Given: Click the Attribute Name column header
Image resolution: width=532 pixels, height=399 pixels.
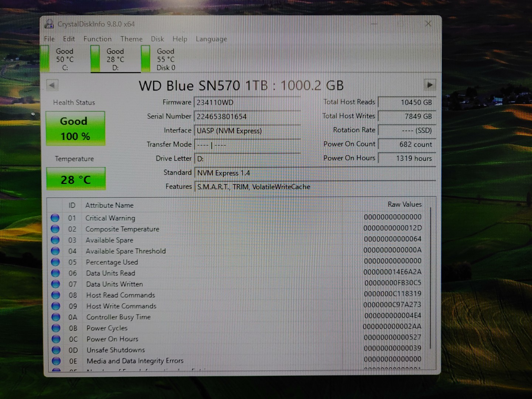Looking at the screenshot, I should click(109, 205).
